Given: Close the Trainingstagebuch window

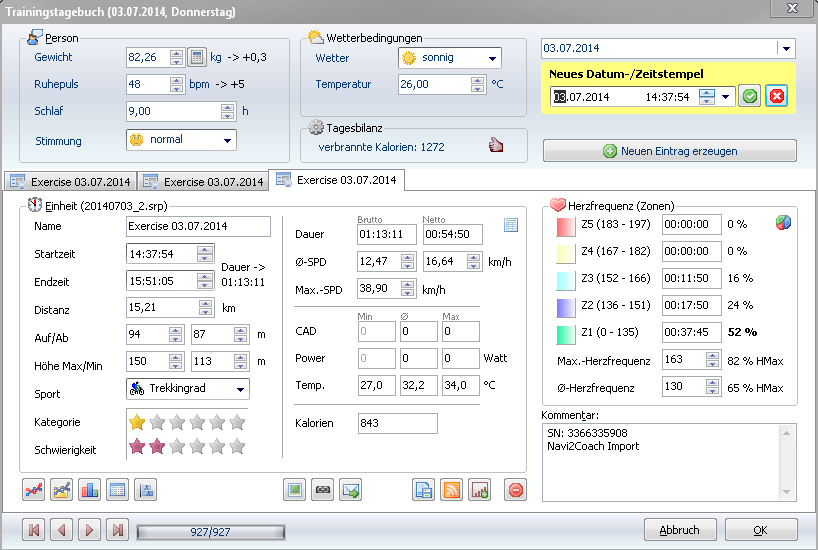Looking at the screenshot, I should 792,8.
